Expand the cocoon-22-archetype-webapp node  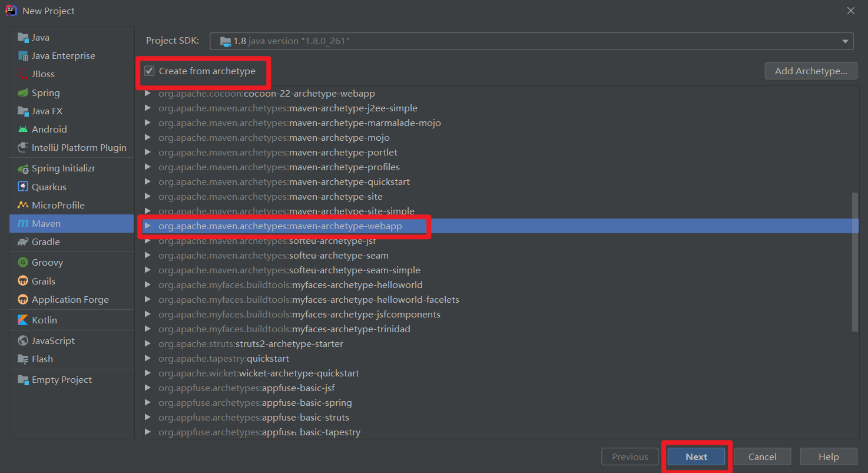pyautogui.click(x=147, y=94)
